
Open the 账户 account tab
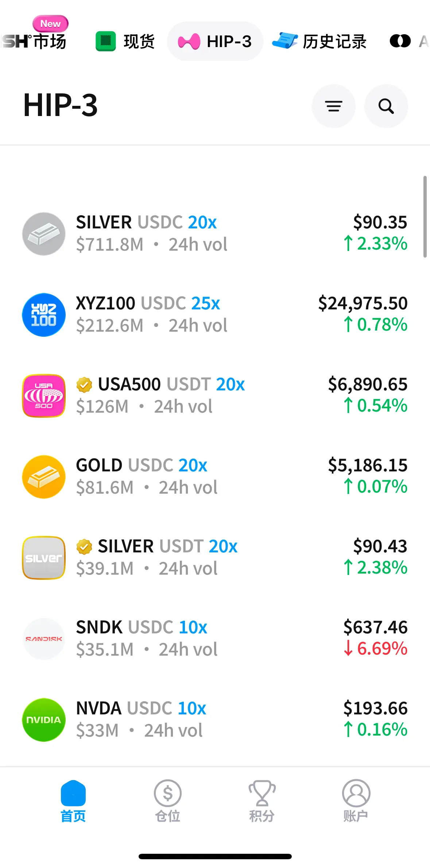[x=356, y=801]
